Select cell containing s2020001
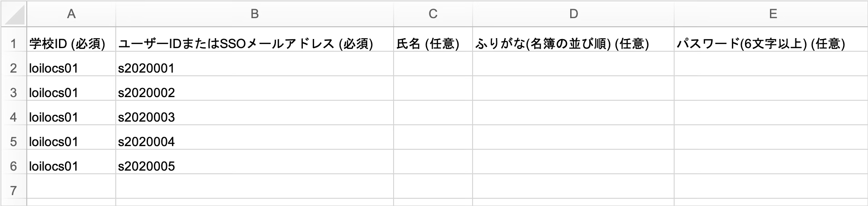 click(255, 68)
